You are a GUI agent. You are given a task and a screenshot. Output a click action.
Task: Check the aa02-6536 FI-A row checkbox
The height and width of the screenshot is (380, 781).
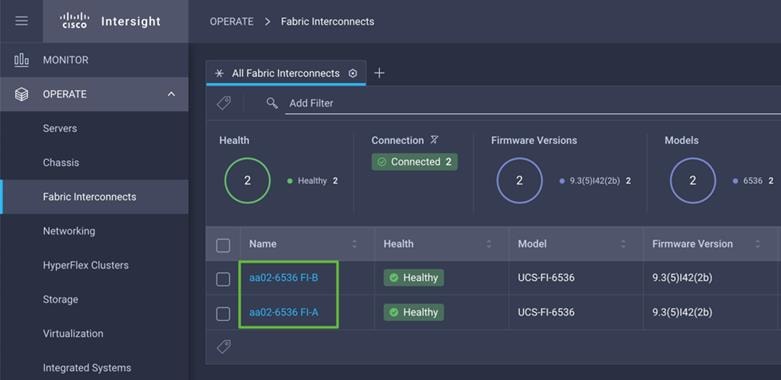[x=223, y=314]
